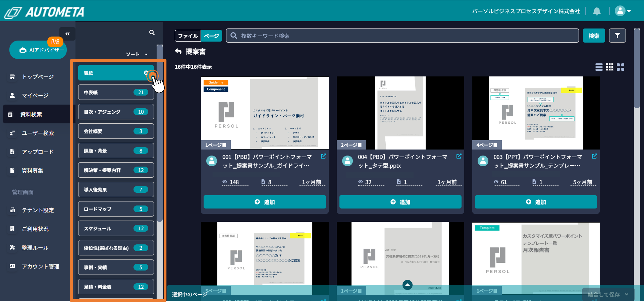Select the 中表紙 tag filter
This screenshot has height=302, width=644.
(x=116, y=92)
